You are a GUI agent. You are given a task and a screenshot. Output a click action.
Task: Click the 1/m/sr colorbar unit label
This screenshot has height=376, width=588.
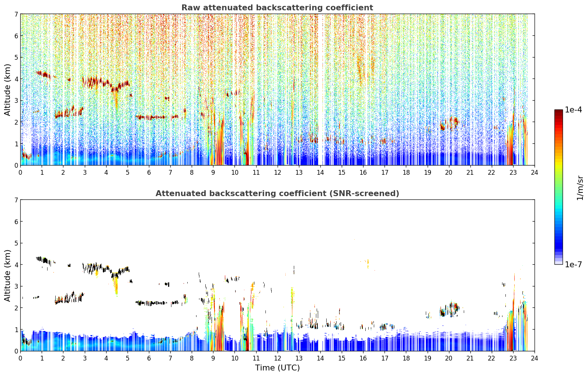tap(580, 188)
